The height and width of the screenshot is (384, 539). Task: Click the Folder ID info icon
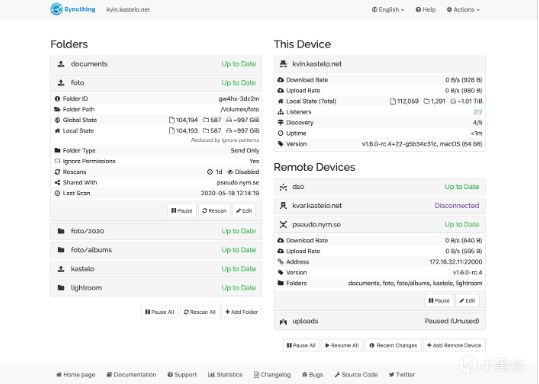(57, 99)
